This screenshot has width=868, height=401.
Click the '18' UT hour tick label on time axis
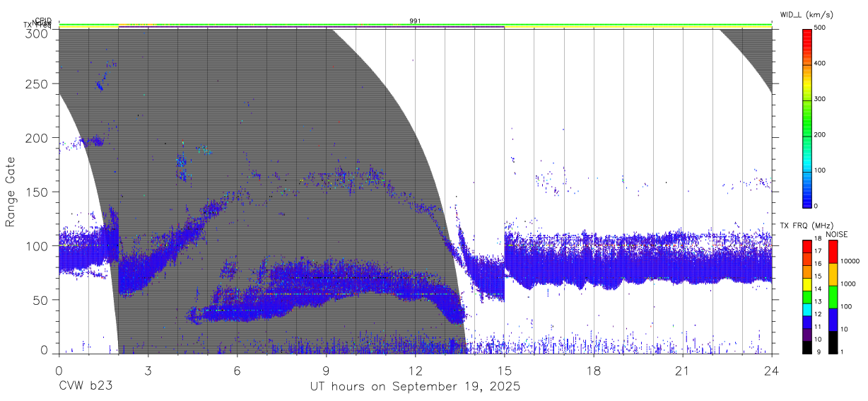click(x=594, y=370)
